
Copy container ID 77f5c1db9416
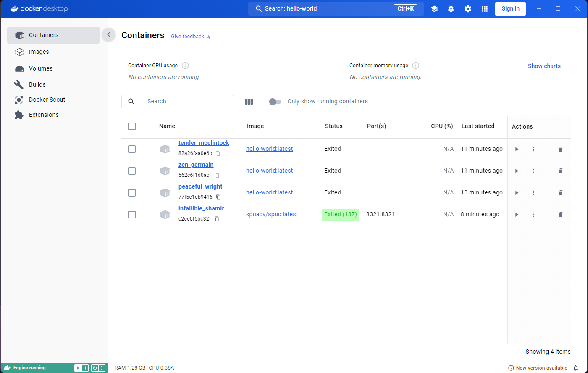(218, 197)
